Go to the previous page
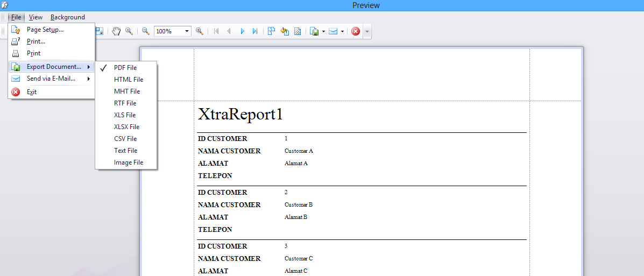The width and height of the screenshot is (644, 276). 229,31
